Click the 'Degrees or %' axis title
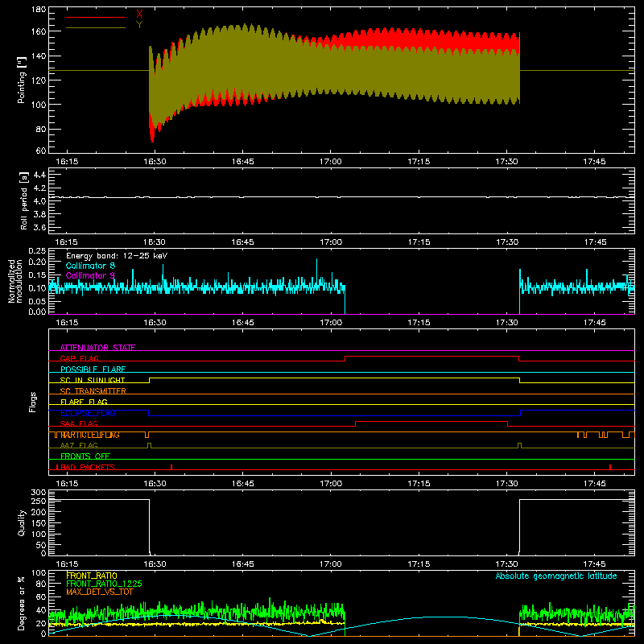The height and width of the screenshot is (644, 644). 22,603
